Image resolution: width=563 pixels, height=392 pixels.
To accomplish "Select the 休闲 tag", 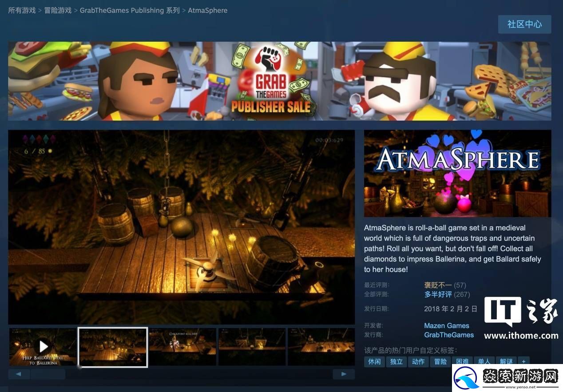I will 374,361.
